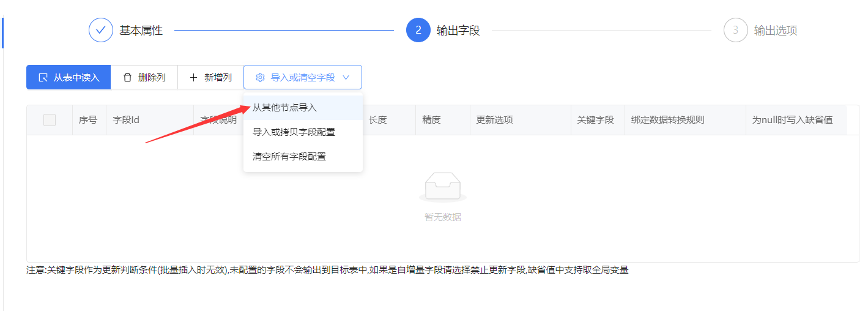The width and height of the screenshot is (868, 311).
Task: Click the 长度 column header
Action: [388, 120]
